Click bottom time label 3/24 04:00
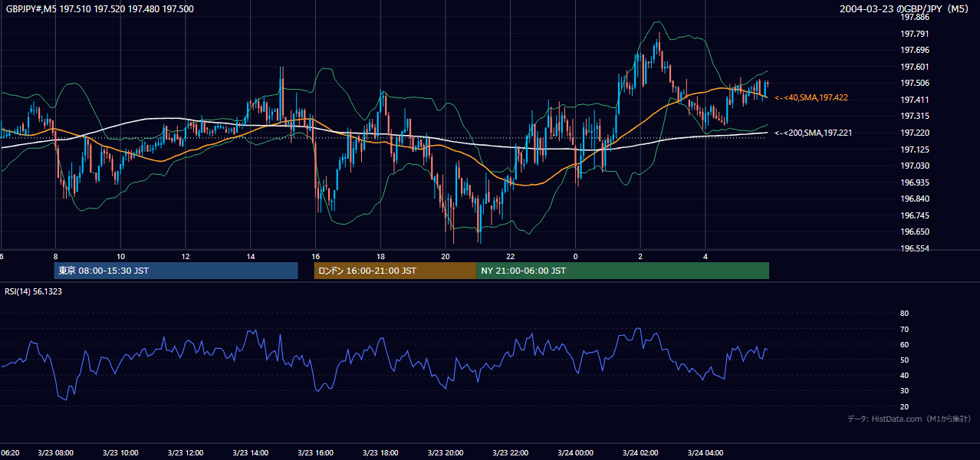 [705, 453]
